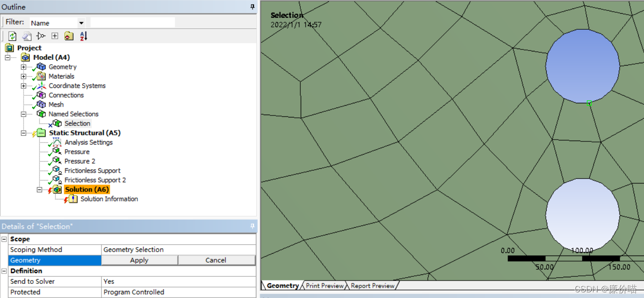Click the Scoping Method value Geometry Selection
The width and height of the screenshot is (644, 298).
[x=179, y=249]
